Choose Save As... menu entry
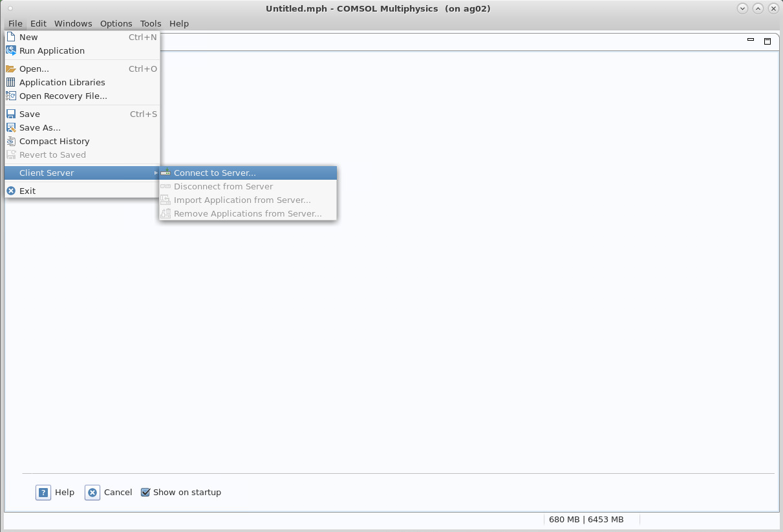 82,127
